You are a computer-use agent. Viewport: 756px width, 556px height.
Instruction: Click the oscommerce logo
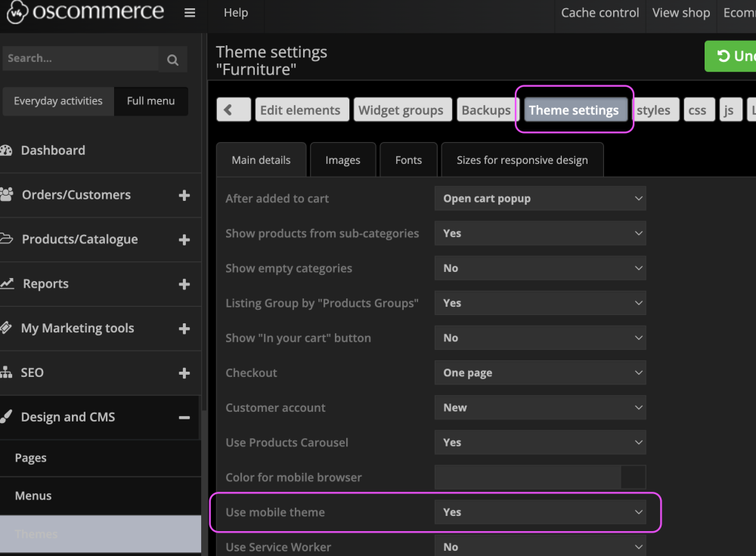point(85,12)
